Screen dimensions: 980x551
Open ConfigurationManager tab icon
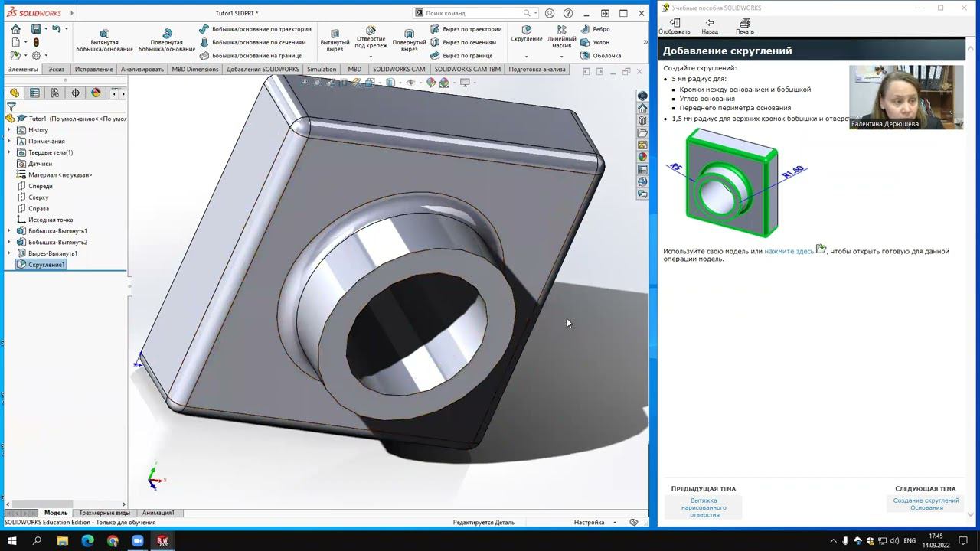[54, 93]
